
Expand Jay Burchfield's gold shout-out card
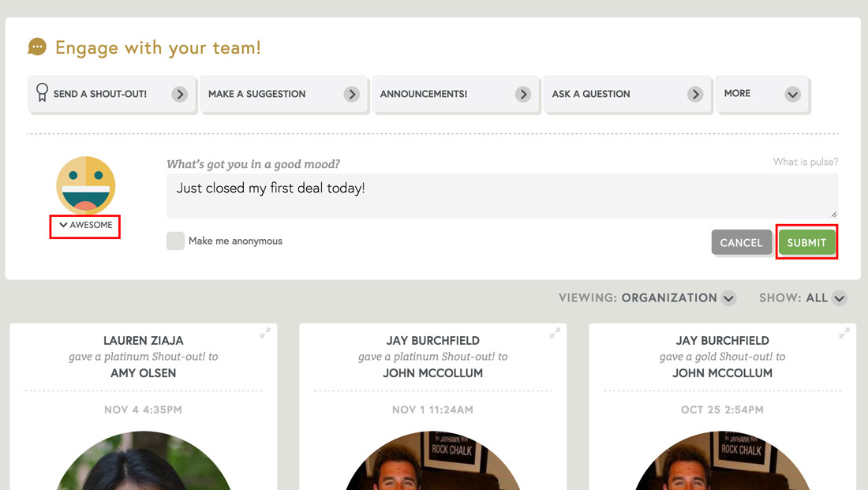click(x=844, y=334)
